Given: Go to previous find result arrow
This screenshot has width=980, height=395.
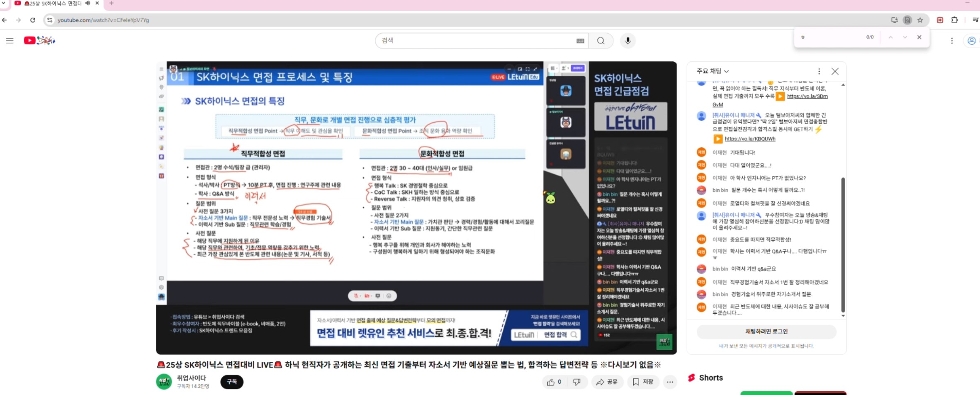Looking at the screenshot, I should click(890, 37).
